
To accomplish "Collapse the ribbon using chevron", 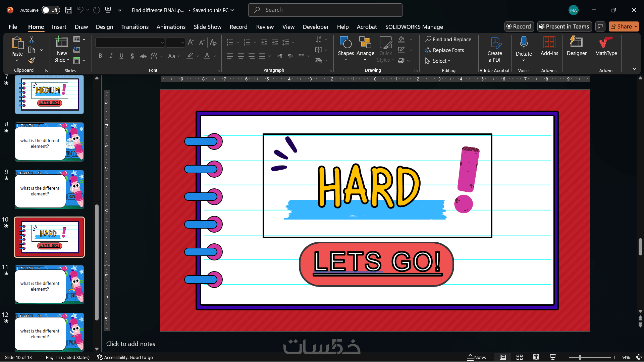I will [634, 69].
